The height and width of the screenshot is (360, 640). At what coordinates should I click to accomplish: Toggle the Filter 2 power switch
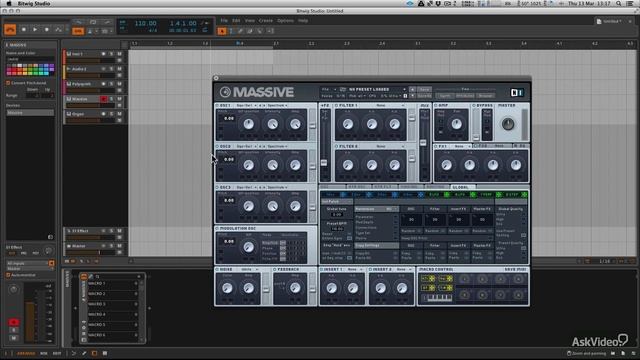[337, 146]
